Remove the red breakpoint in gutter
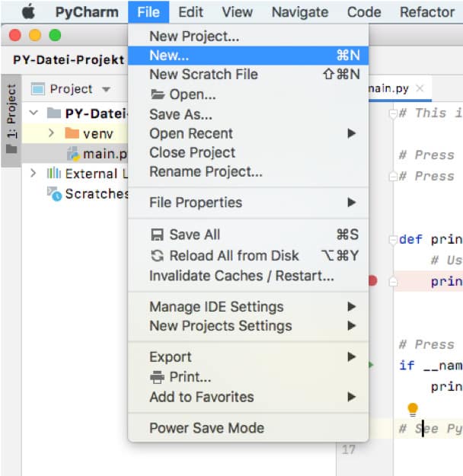The width and height of the screenshot is (463, 476). pyautogui.click(x=373, y=280)
